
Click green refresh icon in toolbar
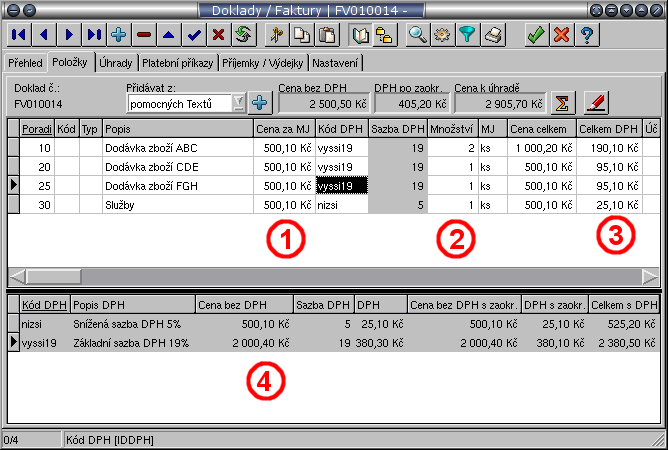(242, 35)
